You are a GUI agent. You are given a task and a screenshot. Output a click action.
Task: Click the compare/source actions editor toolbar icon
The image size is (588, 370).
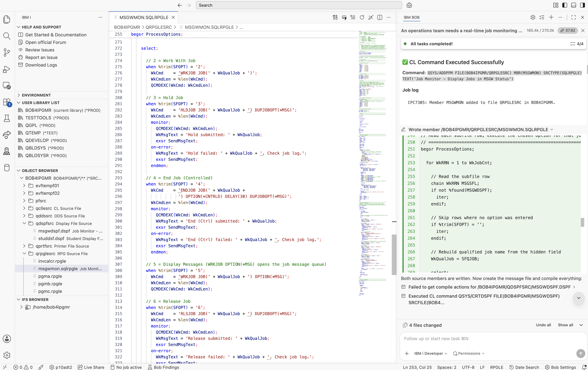click(x=335, y=17)
